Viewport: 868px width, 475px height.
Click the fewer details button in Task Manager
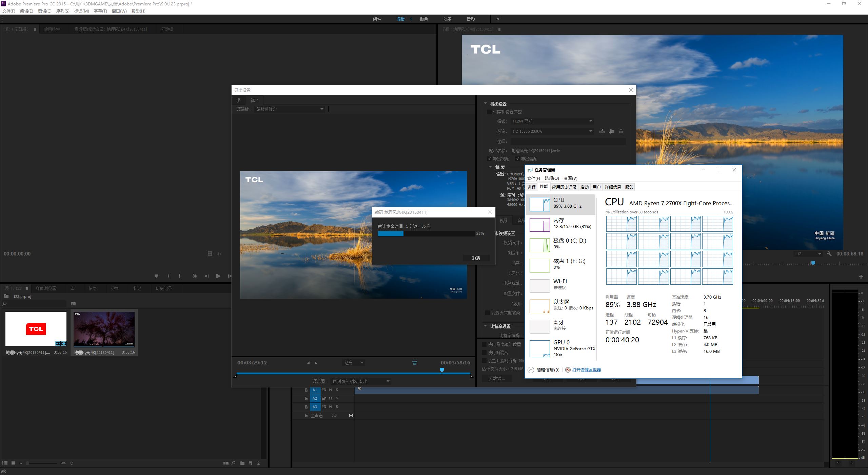(544, 370)
